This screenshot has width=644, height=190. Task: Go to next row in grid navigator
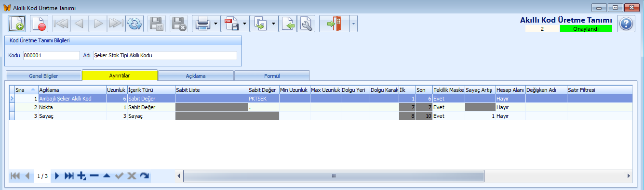pos(57,176)
